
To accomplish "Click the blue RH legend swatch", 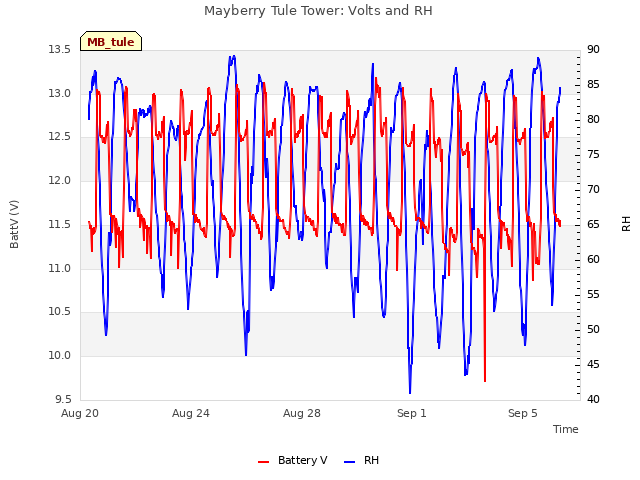I will pos(350,462).
